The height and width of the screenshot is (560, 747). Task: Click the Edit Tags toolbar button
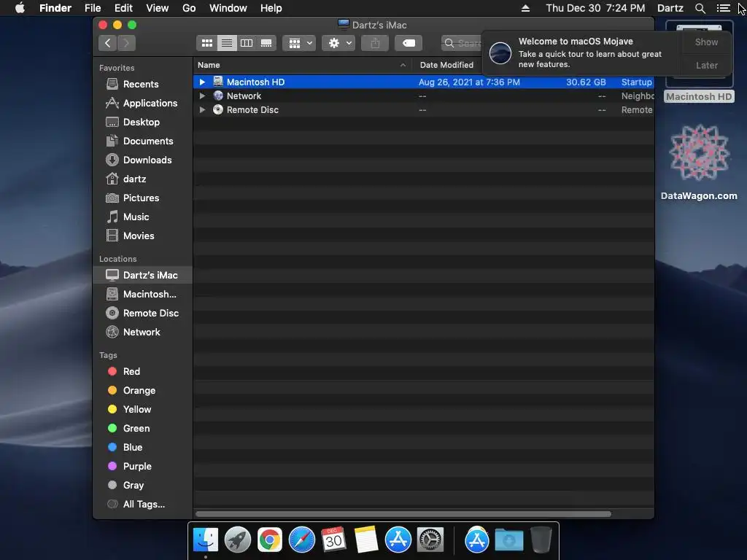[x=409, y=43]
